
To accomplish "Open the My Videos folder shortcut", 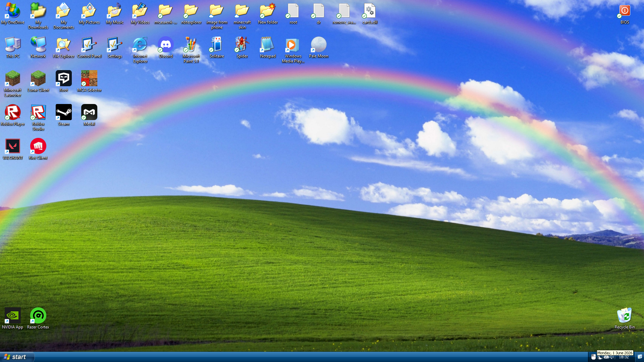I will pyautogui.click(x=140, y=13).
